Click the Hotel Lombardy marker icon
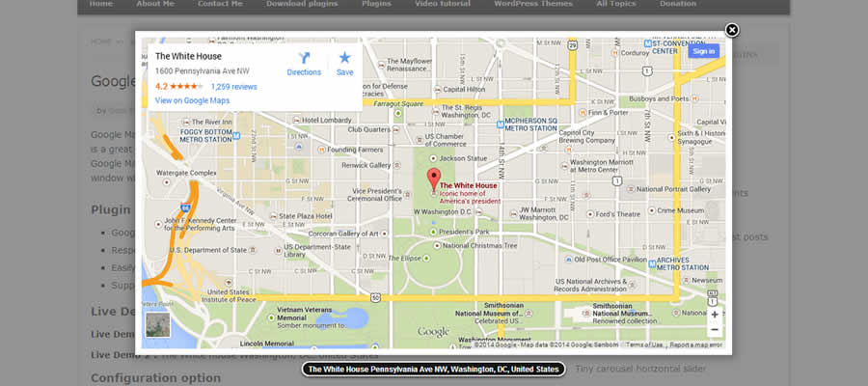The width and height of the screenshot is (868, 386). pyautogui.click(x=297, y=120)
